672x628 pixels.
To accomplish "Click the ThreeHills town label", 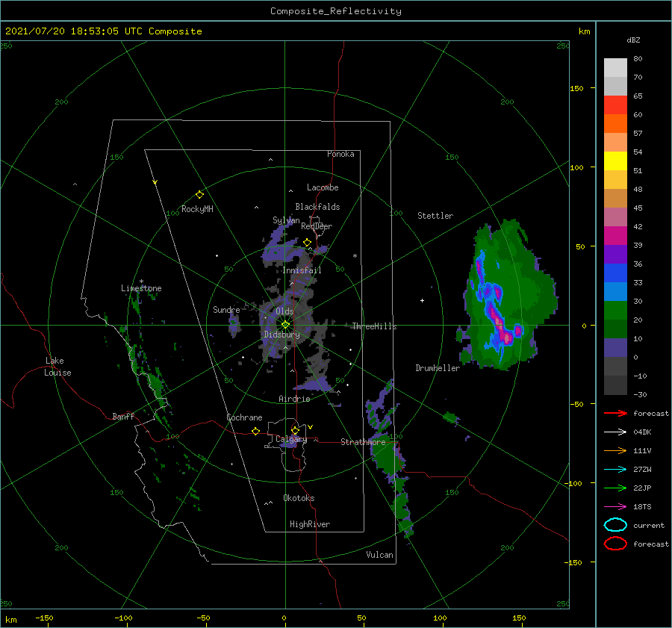I will point(374,326).
